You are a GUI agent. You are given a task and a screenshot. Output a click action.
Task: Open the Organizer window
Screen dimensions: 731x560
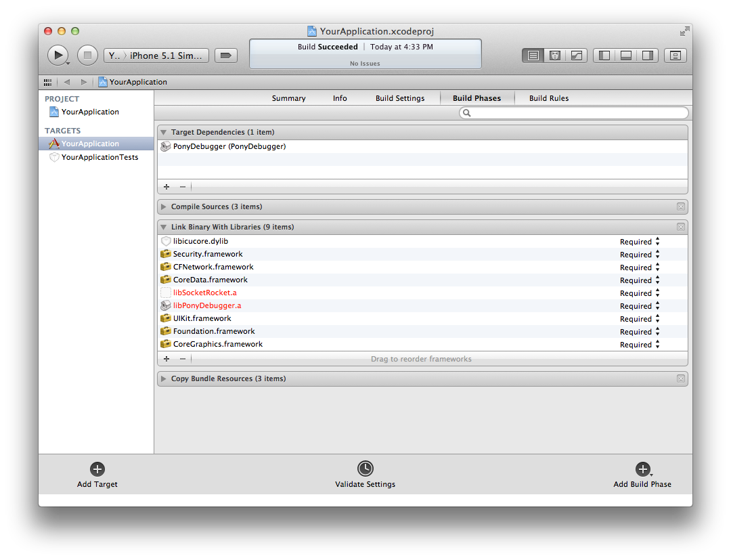click(675, 56)
